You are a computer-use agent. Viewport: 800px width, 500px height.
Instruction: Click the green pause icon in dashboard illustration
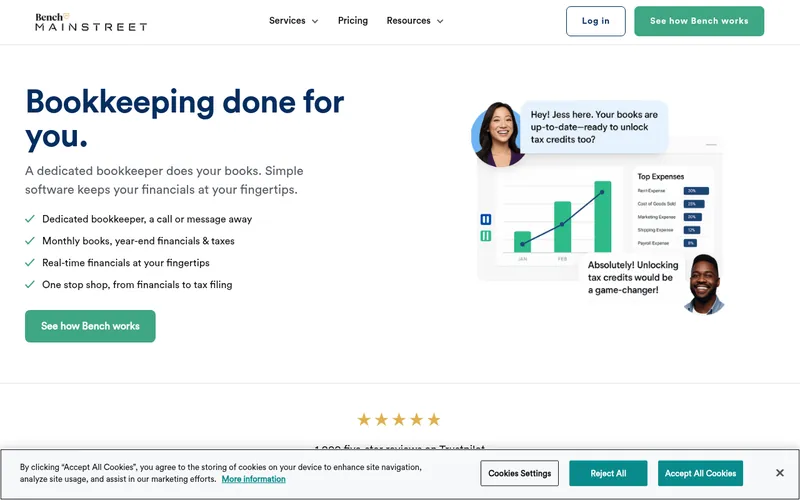(x=486, y=236)
